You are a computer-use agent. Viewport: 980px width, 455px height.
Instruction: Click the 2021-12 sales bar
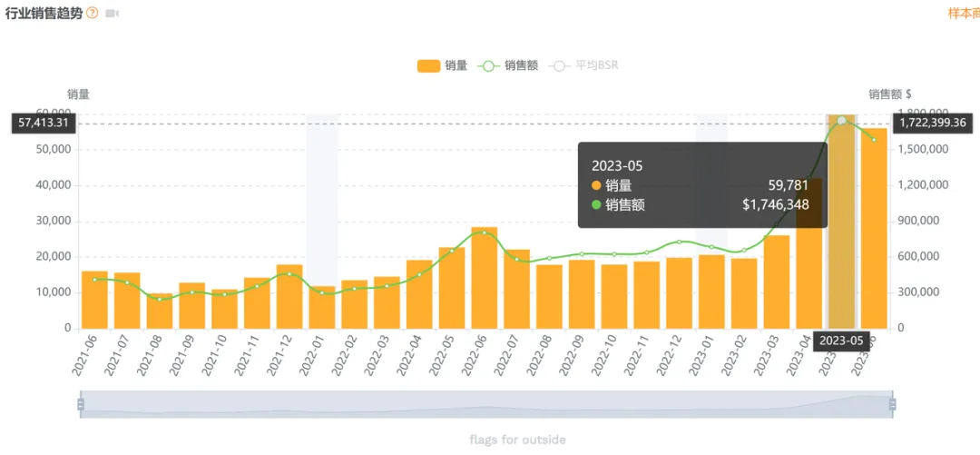(289, 297)
